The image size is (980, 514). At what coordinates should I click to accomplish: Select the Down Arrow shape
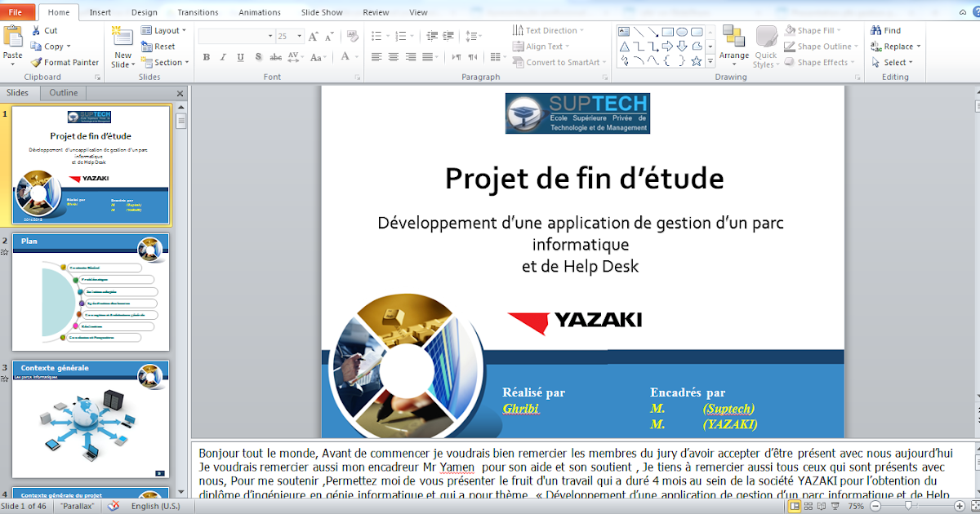pyautogui.click(x=682, y=46)
